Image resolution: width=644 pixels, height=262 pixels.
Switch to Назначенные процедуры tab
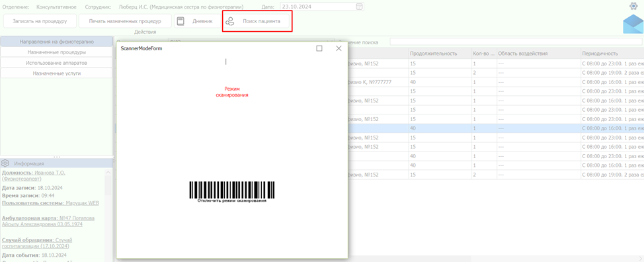(x=57, y=52)
